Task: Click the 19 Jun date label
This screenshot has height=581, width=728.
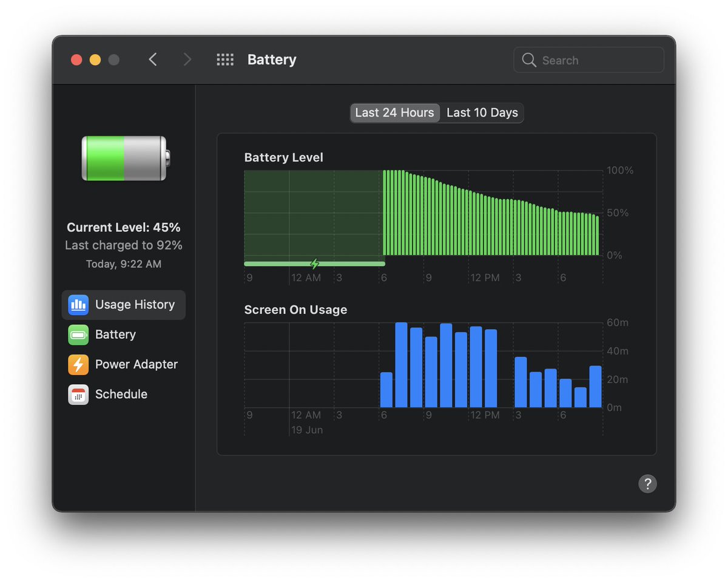Action: [x=307, y=430]
